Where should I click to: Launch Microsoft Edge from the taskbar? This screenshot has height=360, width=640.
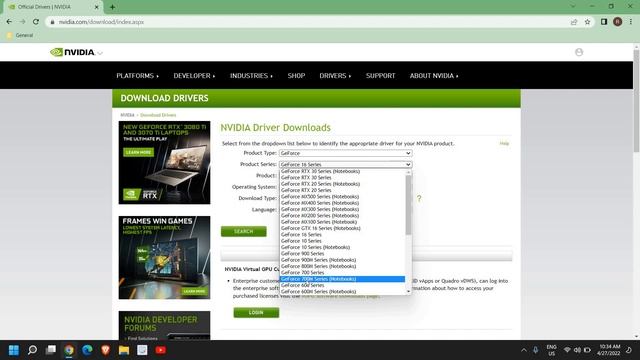click(x=87, y=350)
